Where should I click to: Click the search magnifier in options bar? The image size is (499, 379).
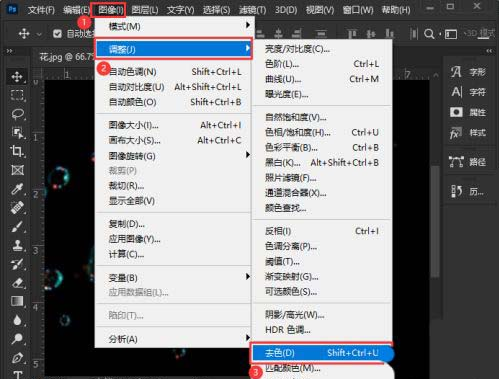[429, 34]
